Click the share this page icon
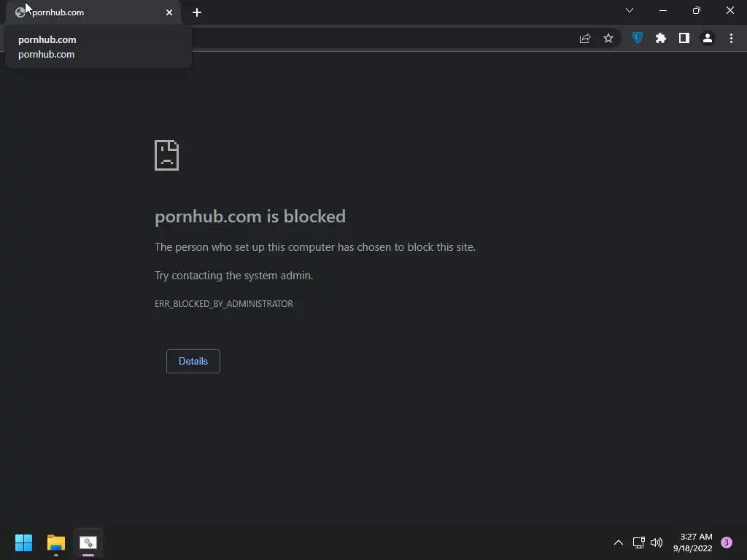Image resolution: width=747 pixels, height=560 pixels. tap(585, 38)
